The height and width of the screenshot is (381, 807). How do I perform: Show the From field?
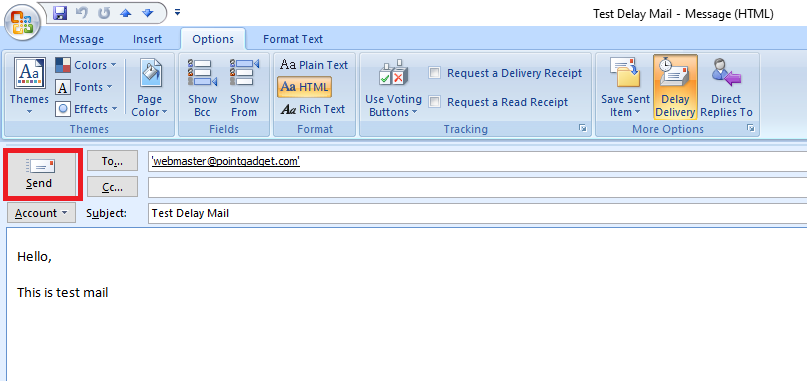pos(244,87)
